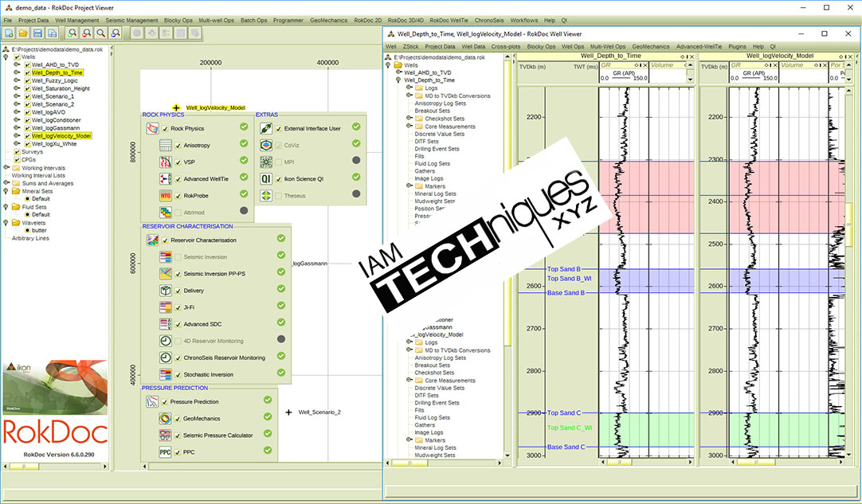Toggle the Stochastic Inversion checkbox
862x504 pixels.
tap(178, 375)
